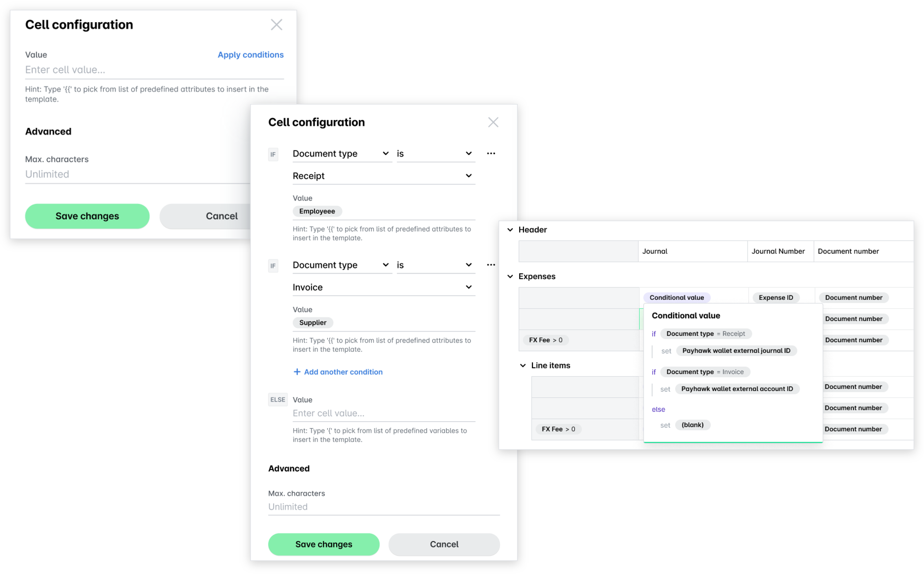
Task: Click Document type = Invoice condition chip
Action: (705, 372)
